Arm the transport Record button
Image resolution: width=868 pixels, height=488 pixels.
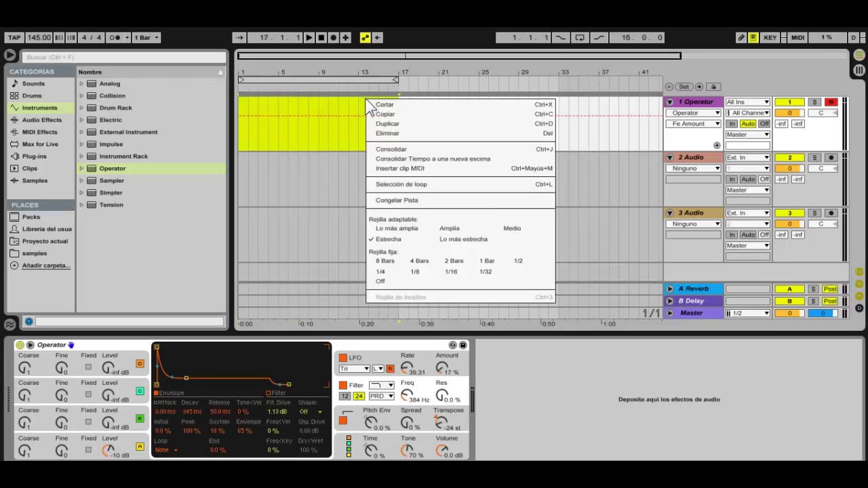pos(333,38)
